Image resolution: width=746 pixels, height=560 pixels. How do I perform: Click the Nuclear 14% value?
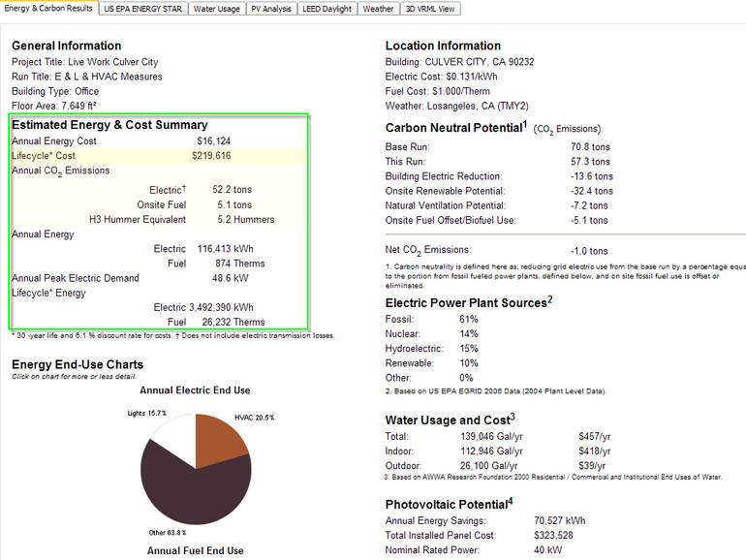click(x=469, y=334)
